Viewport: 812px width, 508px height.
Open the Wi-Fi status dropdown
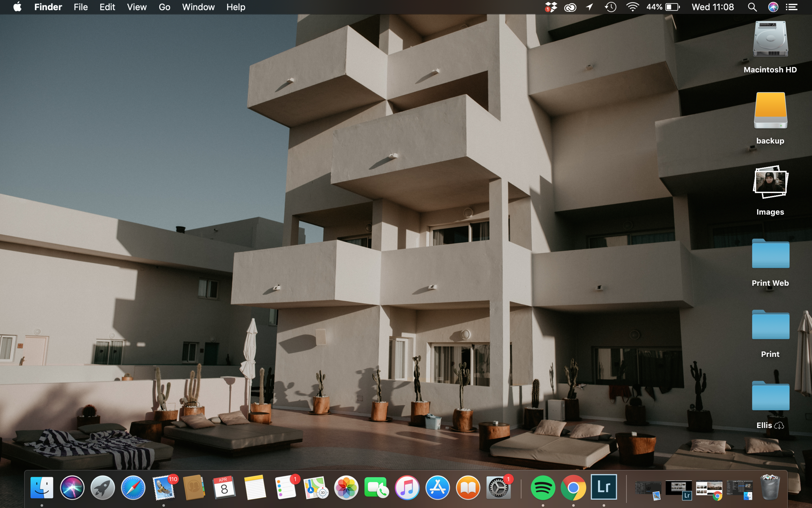point(633,7)
